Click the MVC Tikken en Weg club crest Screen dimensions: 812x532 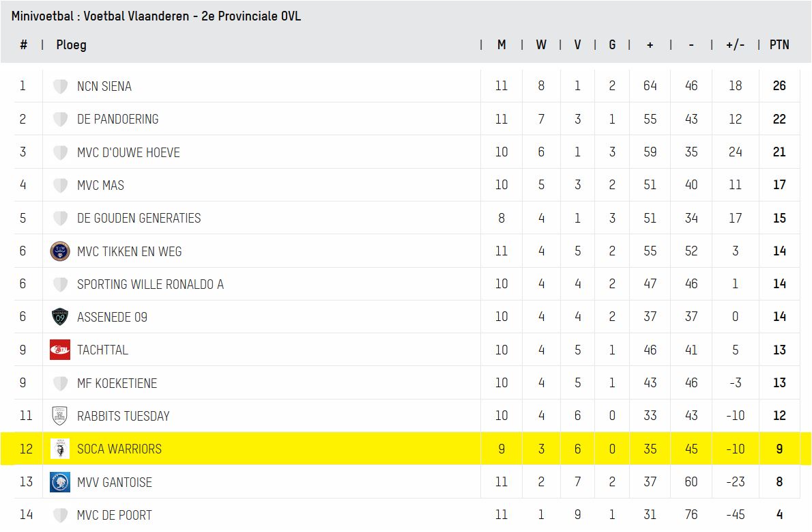(x=60, y=251)
